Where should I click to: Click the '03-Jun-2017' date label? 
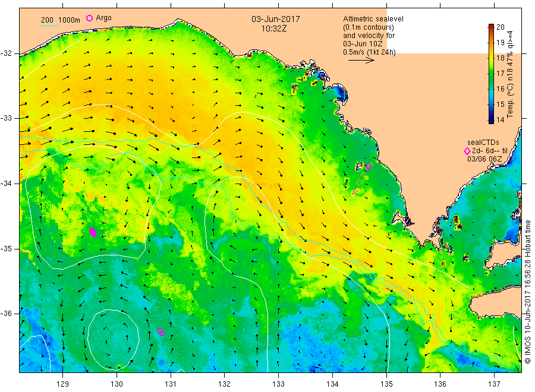coord(276,19)
